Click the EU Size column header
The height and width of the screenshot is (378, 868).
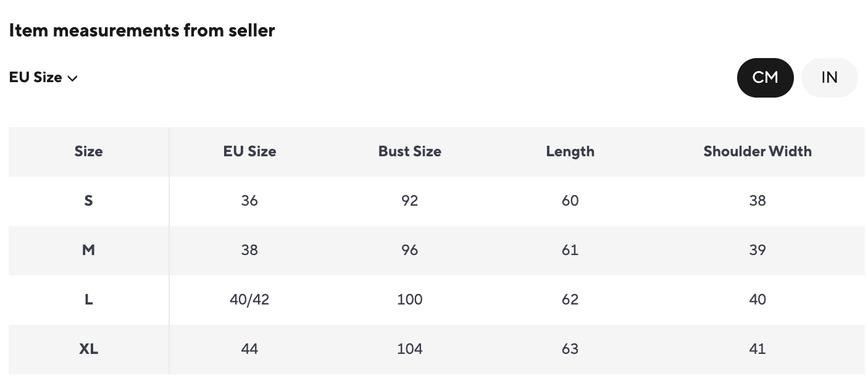(249, 151)
